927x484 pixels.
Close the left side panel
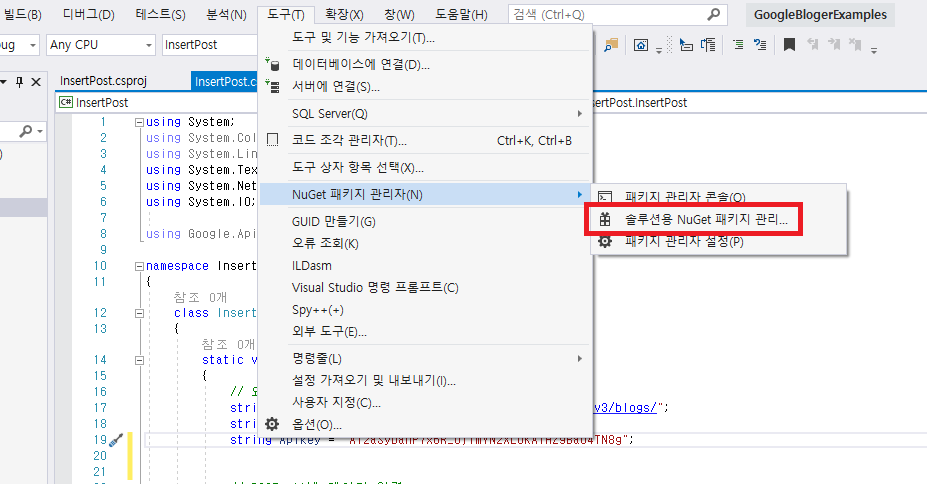point(36,82)
